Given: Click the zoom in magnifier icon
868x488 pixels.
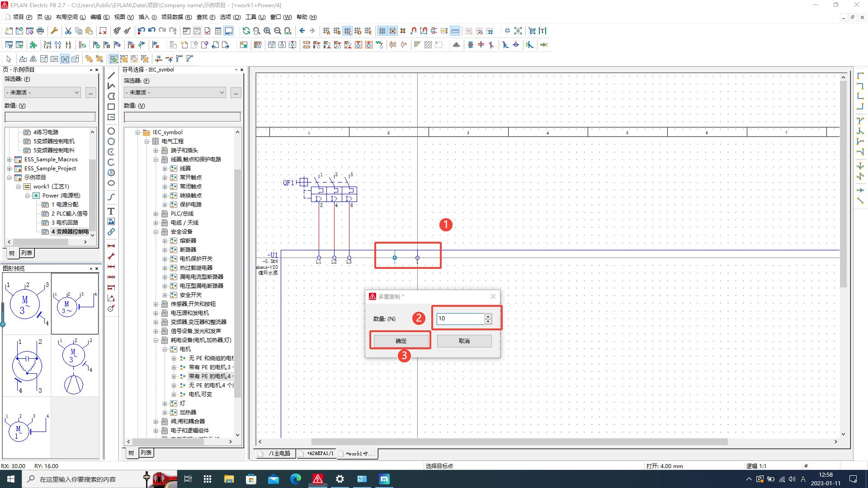Looking at the screenshot, I should click(267, 31).
